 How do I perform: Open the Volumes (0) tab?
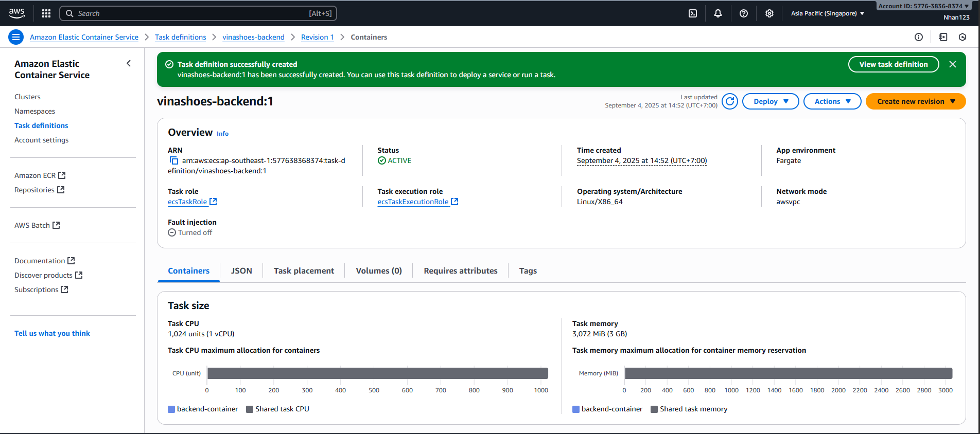coord(379,271)
